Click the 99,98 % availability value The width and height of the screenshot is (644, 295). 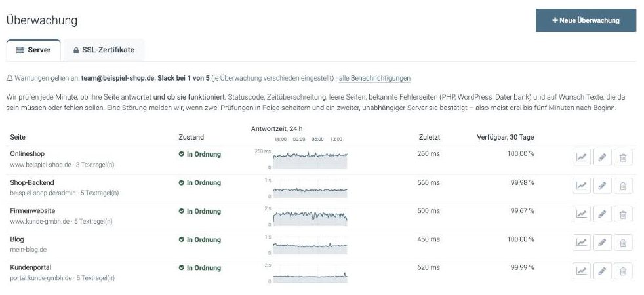coord(523,183)
